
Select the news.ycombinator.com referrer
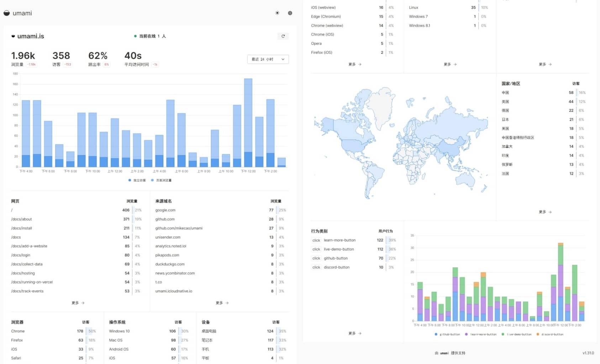click(221, 273)
